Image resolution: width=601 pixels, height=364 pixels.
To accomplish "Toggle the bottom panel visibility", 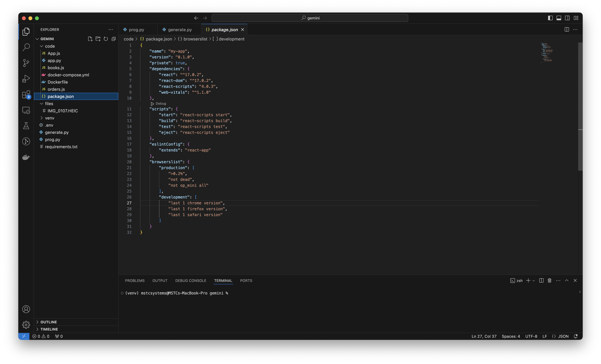I will tap(559, 18).
